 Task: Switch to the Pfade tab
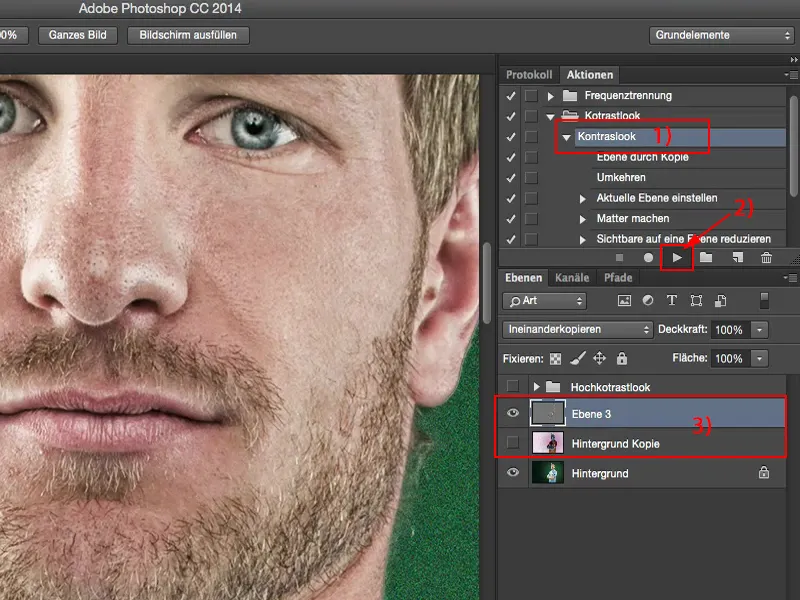click(x=618, y=278)
